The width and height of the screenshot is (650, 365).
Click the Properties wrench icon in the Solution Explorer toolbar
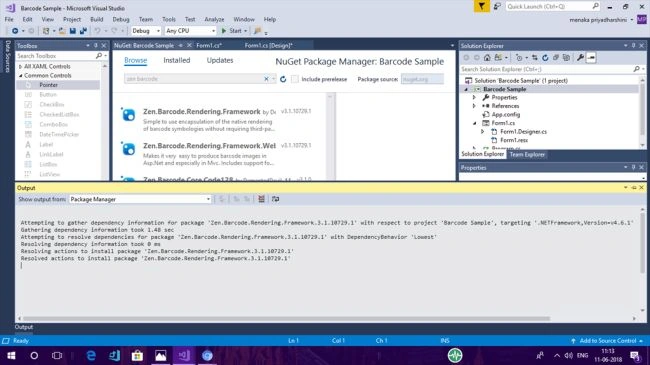pos(580,58)
